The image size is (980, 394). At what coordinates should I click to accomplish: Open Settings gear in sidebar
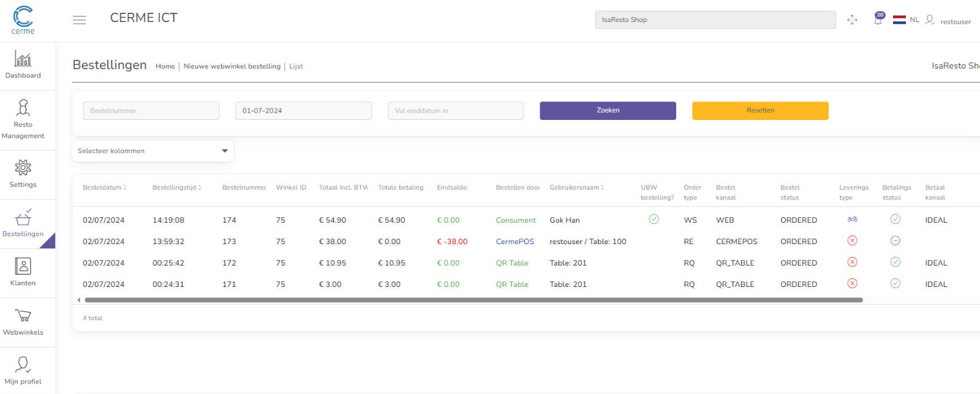[x=23, y=167]
